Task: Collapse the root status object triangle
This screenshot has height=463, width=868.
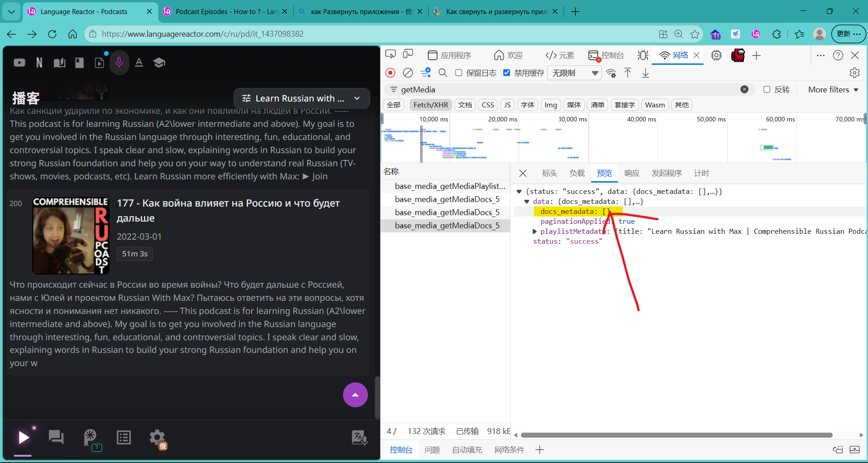Action: coord(520,192)
